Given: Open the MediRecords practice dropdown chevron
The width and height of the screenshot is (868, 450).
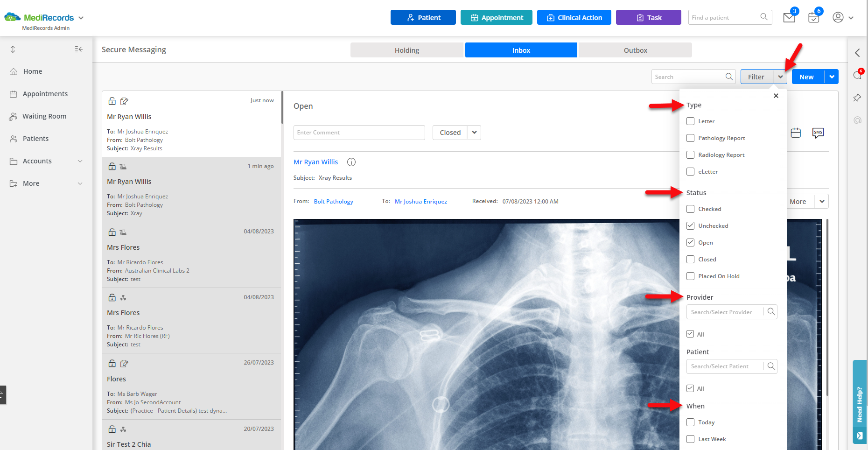Looking at the screenshot, I should (81, 18).
